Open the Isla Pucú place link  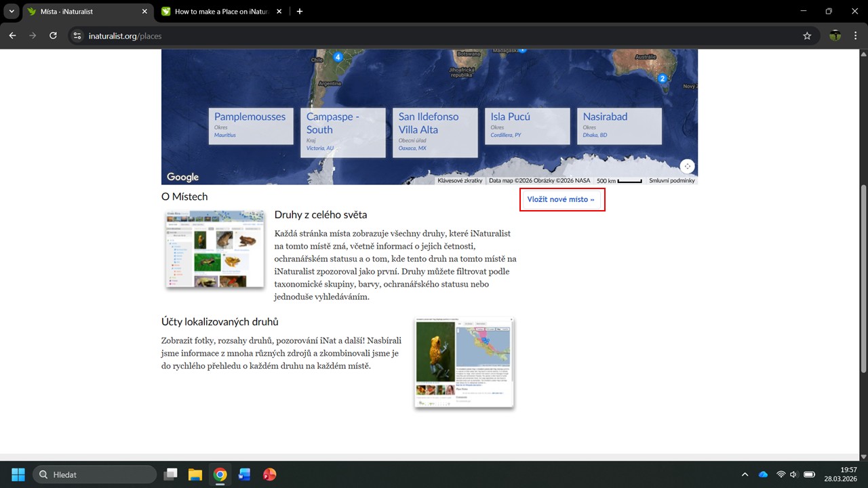510,117
